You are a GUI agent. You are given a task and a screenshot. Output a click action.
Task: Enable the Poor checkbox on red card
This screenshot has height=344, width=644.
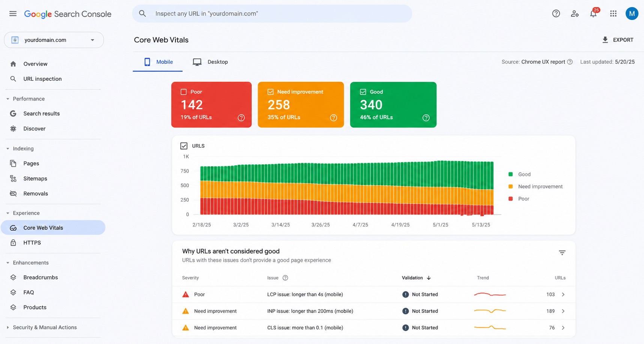pos(184,92)
